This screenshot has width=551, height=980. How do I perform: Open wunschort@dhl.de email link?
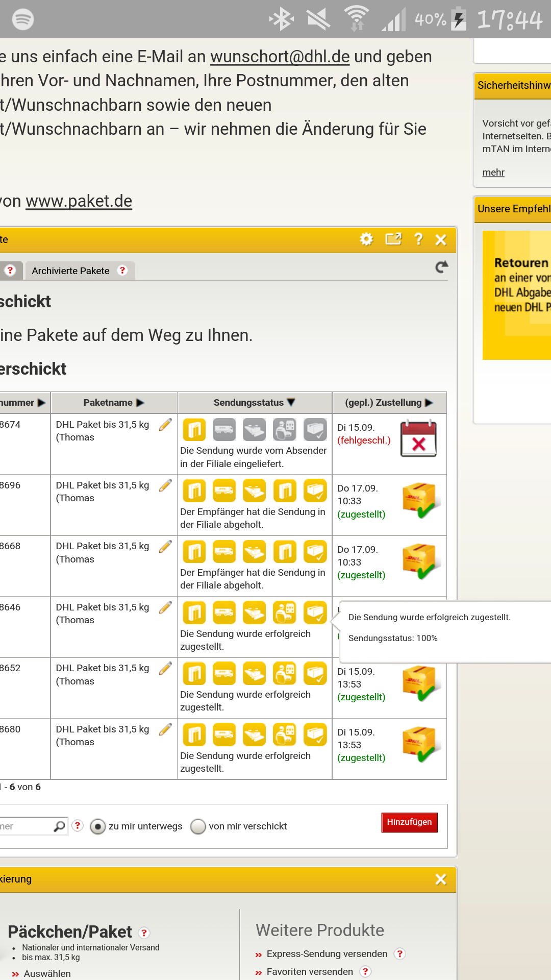click(x=280, y=57)
